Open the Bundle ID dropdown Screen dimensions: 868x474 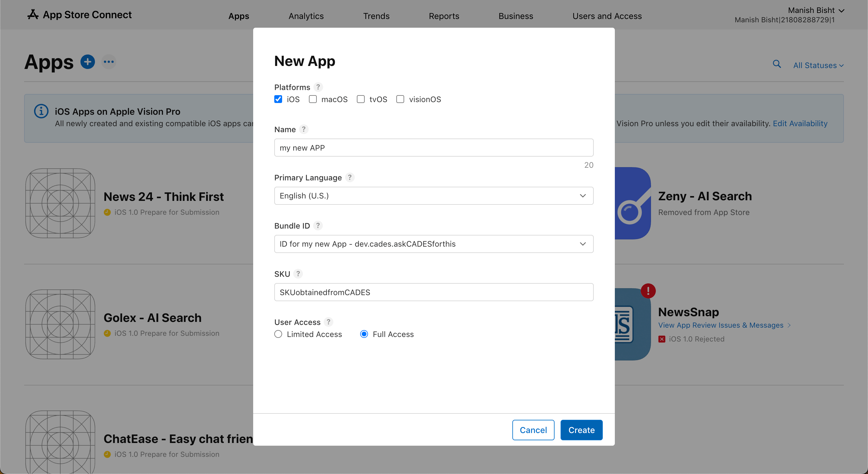tap(434, 244)
